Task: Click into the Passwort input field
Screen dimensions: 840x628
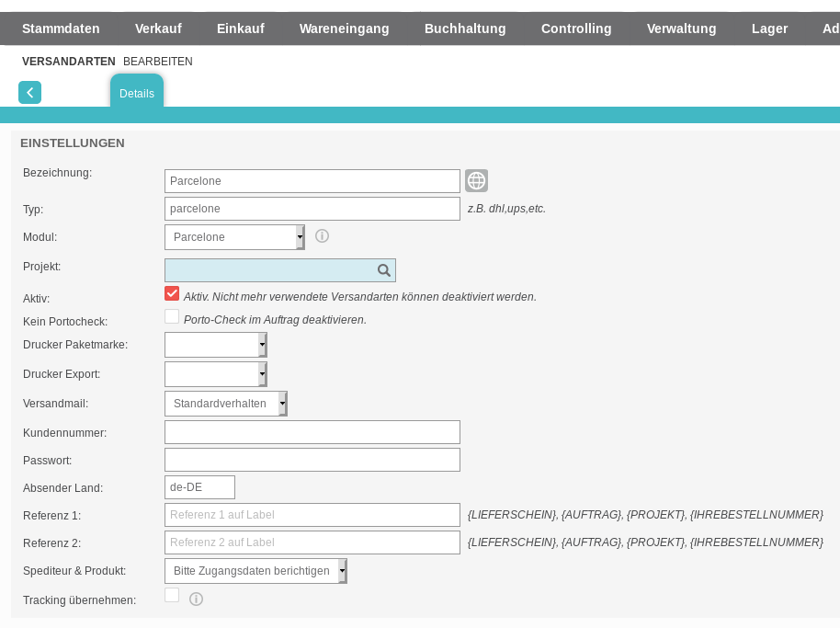Action: point(312,460)
